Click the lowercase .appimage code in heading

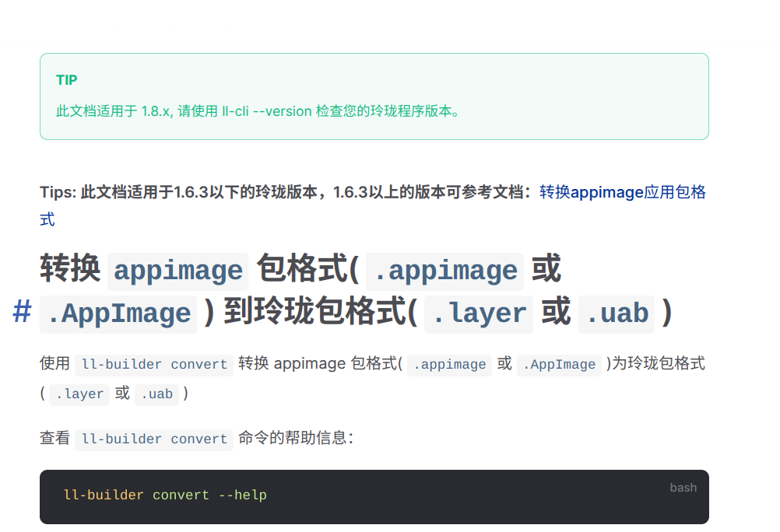(444, 271)
